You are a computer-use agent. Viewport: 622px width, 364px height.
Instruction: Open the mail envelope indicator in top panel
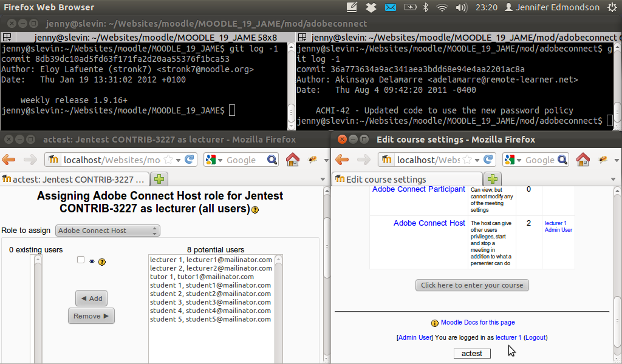point(391,7)
